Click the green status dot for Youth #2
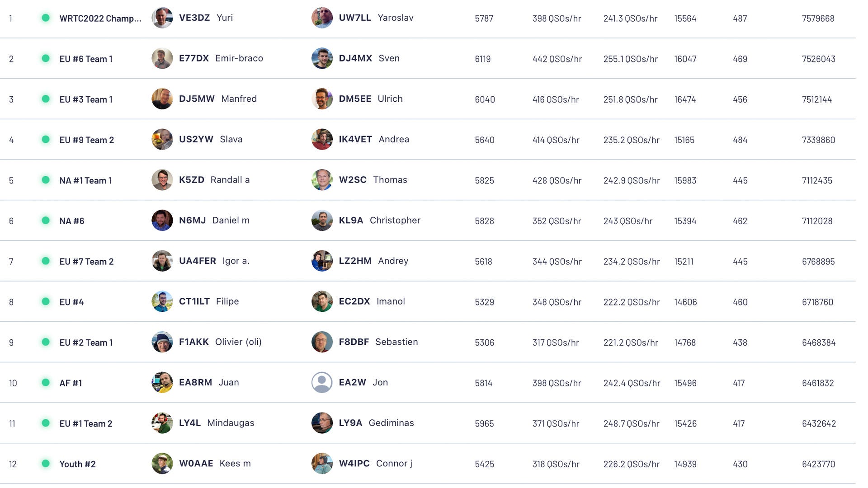 (x=46, y=464)
